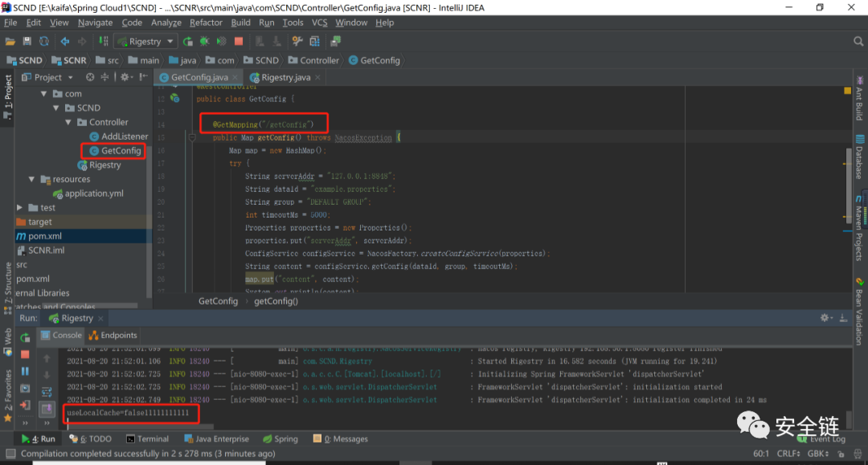
Task: Open the VCS menu
Action: point(319,22)
